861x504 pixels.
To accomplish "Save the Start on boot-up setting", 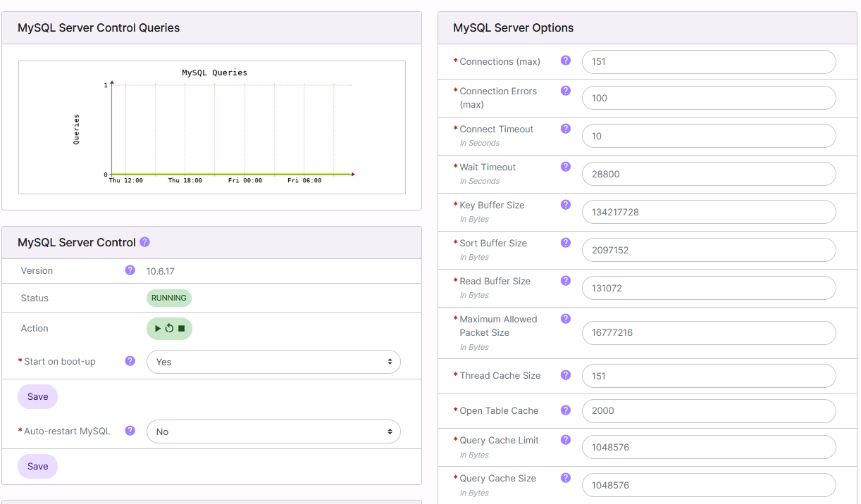I will coord(37,396).
